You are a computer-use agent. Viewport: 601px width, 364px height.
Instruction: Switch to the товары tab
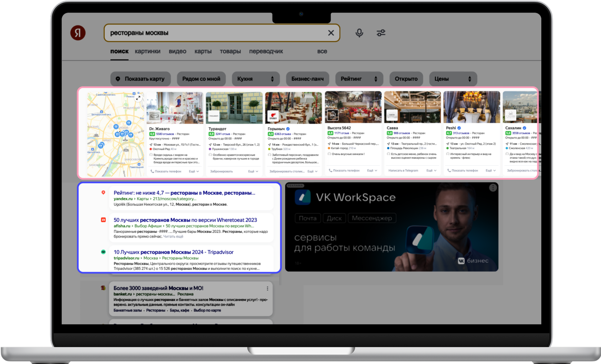click(230, 51)
